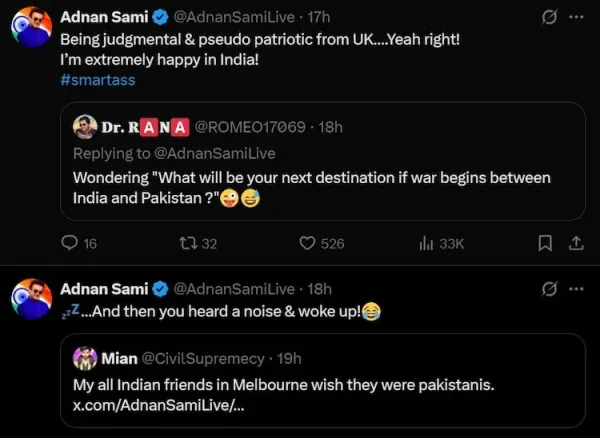
Task: View analytics showing 33K views
Action: (x=426, y=243)
